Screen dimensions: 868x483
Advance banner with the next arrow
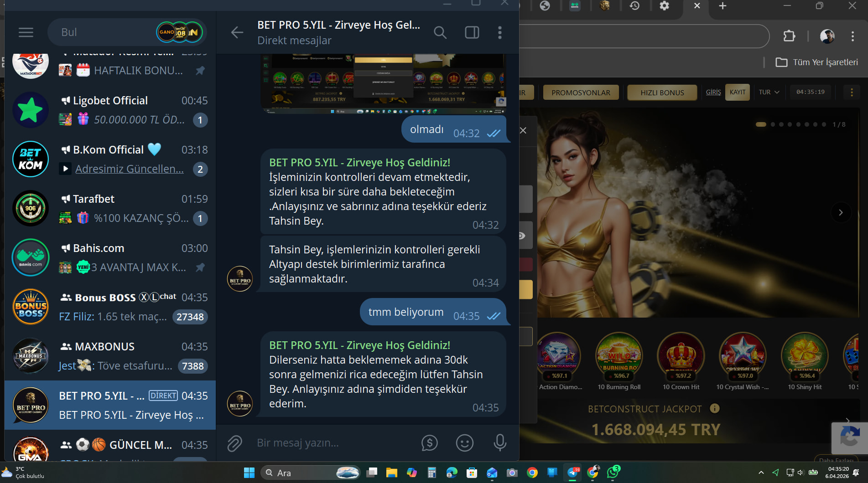click(x=841, y=212)
